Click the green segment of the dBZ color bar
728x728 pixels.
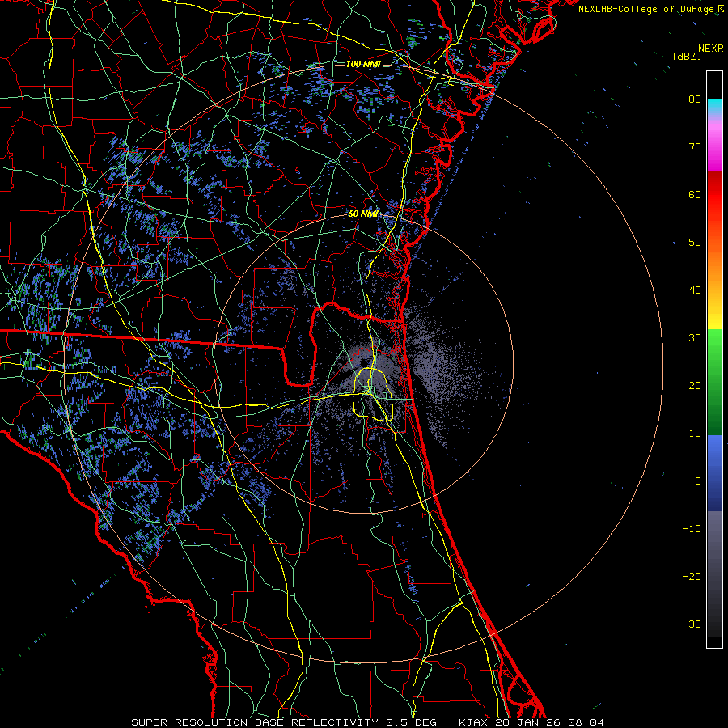[x=714, y=382]
